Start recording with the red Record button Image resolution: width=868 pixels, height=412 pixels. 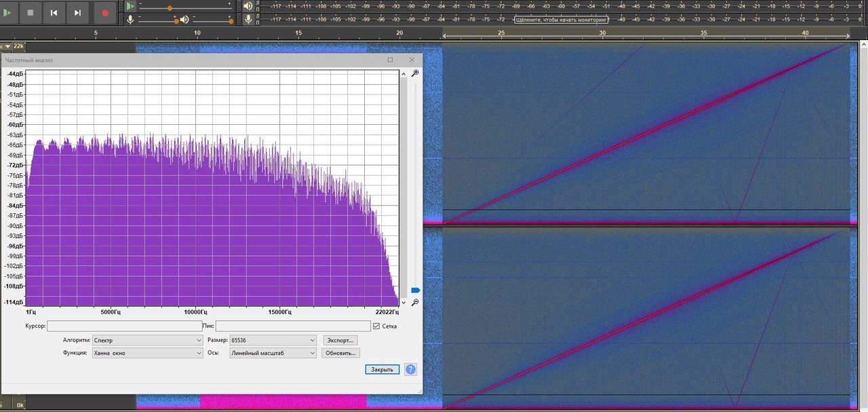(x=104, y=12)
